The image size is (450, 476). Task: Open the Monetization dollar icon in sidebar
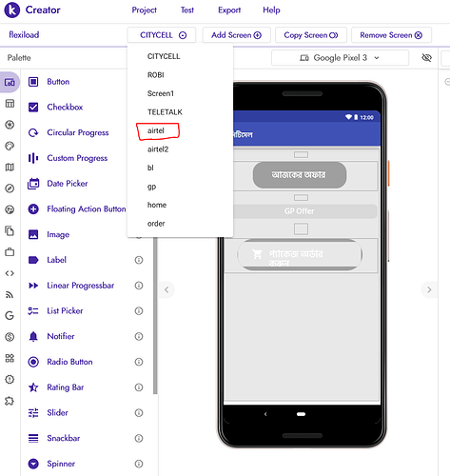(10, 337)
